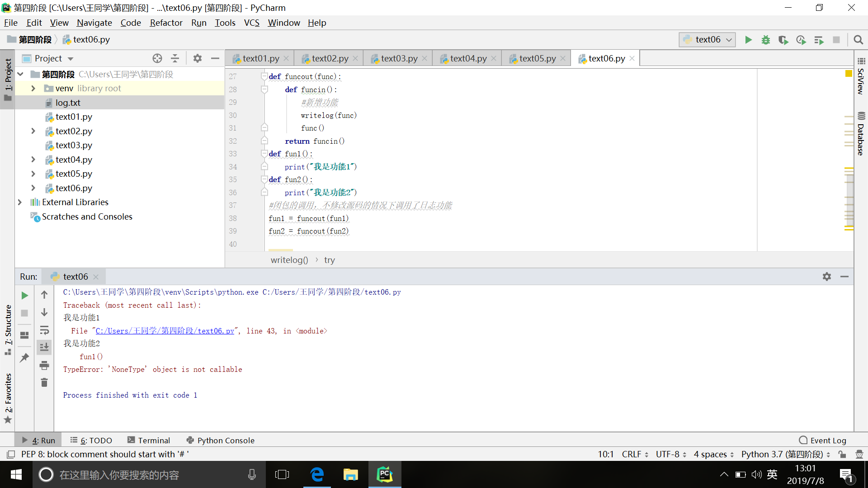This screenshot has height=488, width=868.
Task: Toggle the 1: Project side tab
Action: pos(8,80)
